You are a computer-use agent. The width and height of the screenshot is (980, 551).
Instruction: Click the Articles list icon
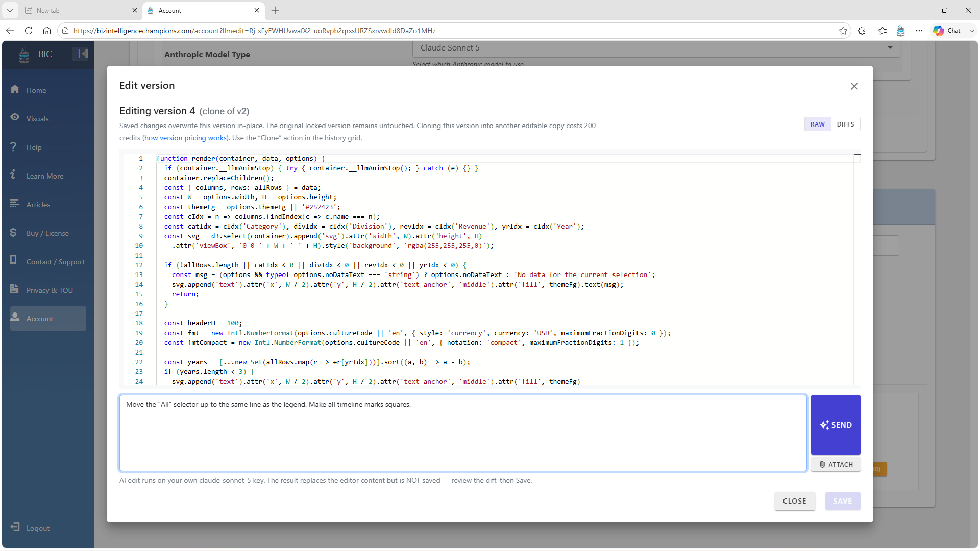click(14, 203)
